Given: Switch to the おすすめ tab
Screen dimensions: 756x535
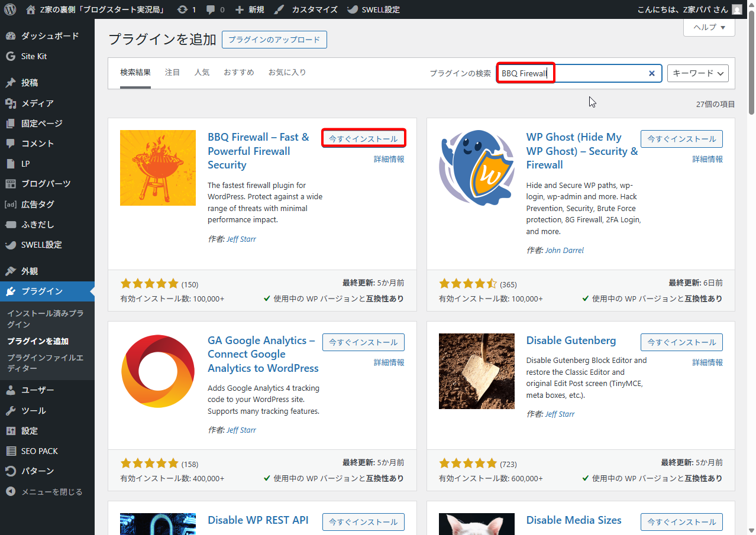Looking at the screenshot, I should [x=239, y=73].
